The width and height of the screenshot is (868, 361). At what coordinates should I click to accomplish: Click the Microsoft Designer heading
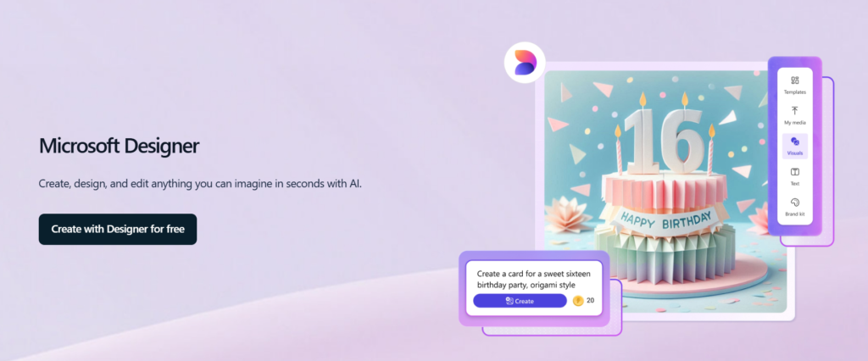pyautogui.click(x=119, y=147)
